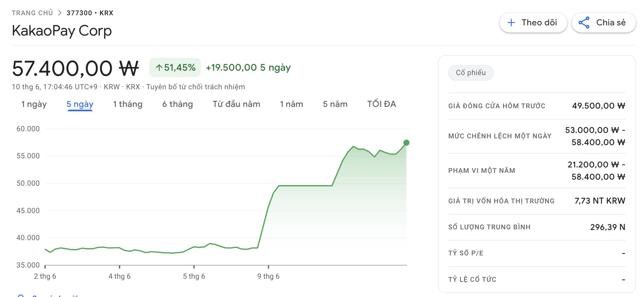Click the 2 thg 6 axis label

45,276
